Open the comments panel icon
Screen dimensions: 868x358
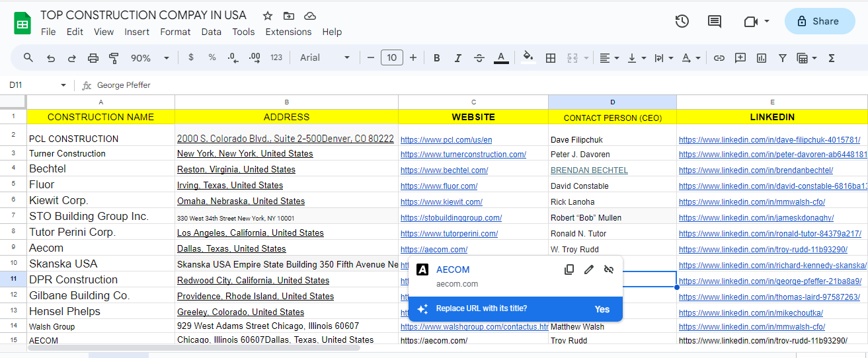(x=714, y=21)
